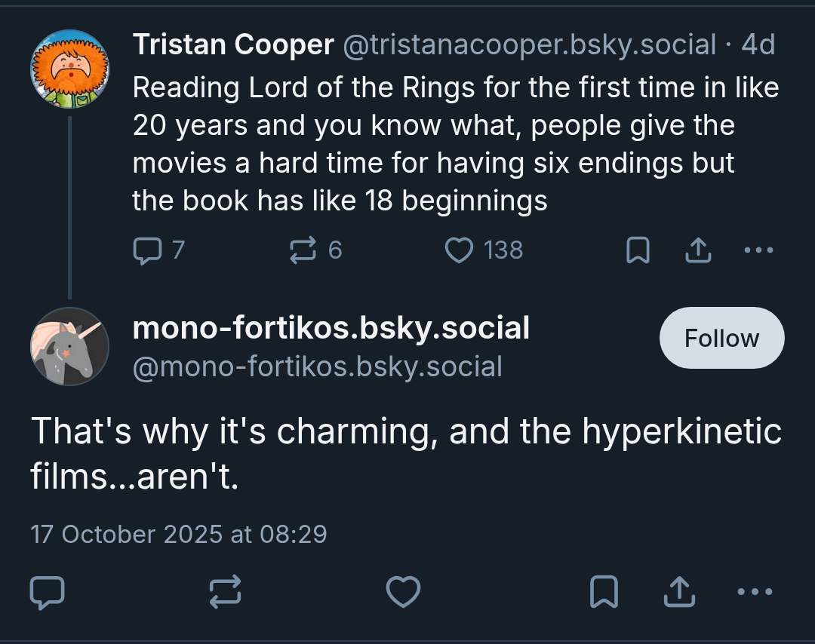Like the mono-fortikos reply
This screenshot has width=815, height=644.
(x=403, y=591)
